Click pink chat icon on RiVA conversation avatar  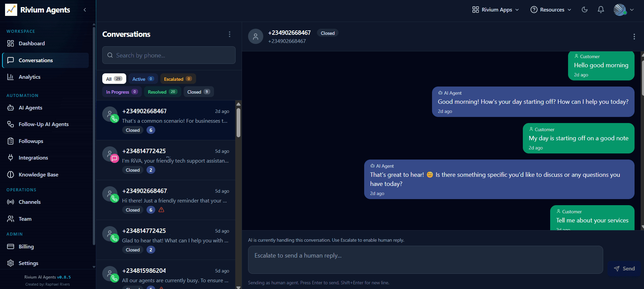click(x=115, y=159)
